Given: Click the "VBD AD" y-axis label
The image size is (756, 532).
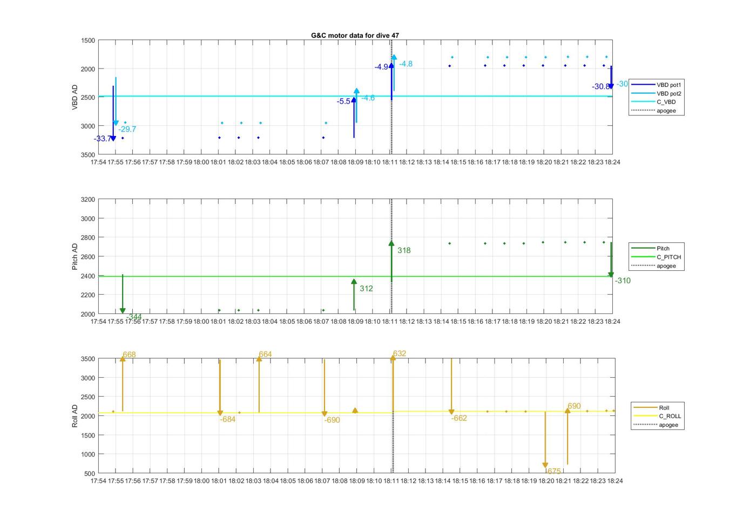Looking at the screenshot, I should click(x=75, y=98).
